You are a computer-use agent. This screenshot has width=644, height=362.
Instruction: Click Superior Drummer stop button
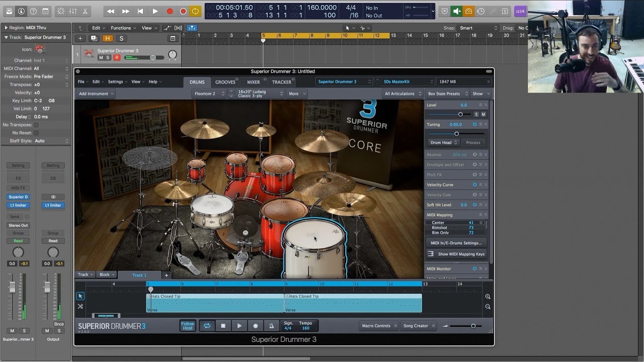click(223, 326)
